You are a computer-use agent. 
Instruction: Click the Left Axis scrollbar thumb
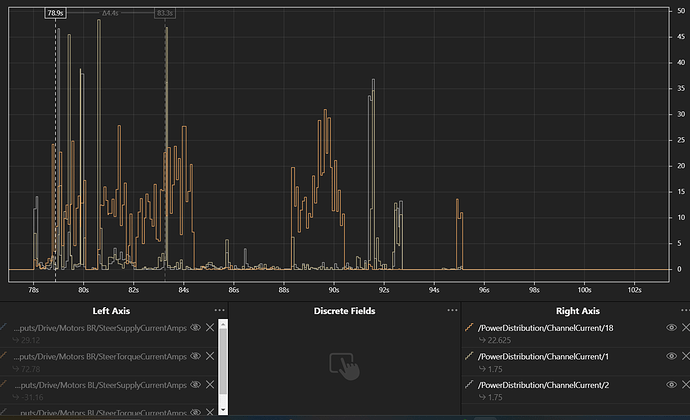[223, 361]
